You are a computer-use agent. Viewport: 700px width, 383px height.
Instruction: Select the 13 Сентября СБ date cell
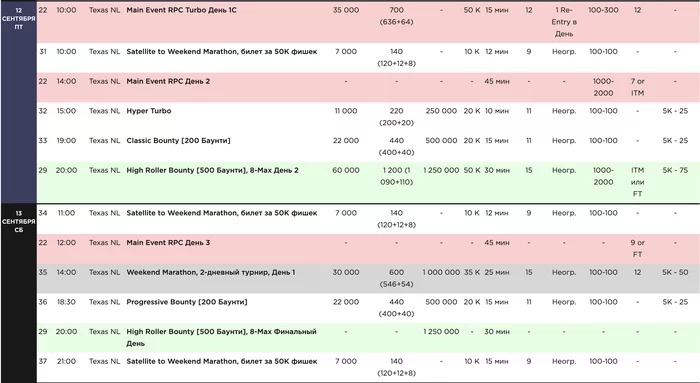[x=18, y=221]
